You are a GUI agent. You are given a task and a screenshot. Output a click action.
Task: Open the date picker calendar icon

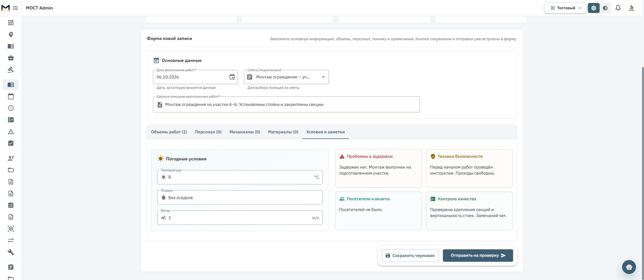click(x=232, y=77)
